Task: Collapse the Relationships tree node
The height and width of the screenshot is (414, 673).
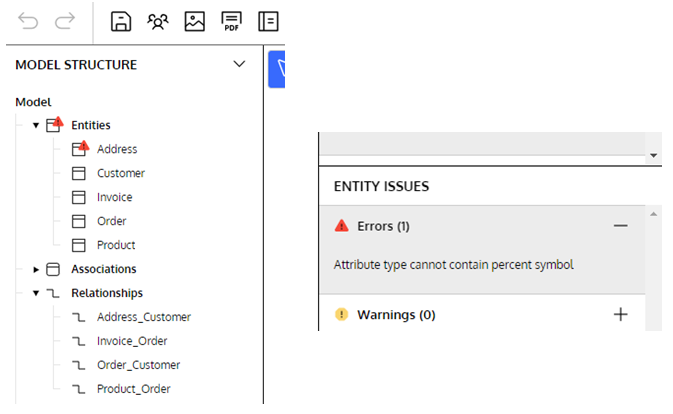Action: pos(36,293)
